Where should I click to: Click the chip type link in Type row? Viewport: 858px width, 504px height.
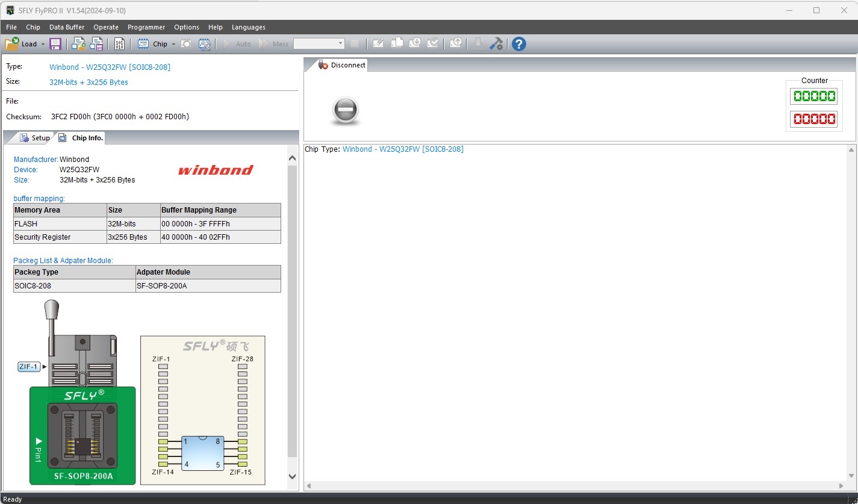click(110, 67)
